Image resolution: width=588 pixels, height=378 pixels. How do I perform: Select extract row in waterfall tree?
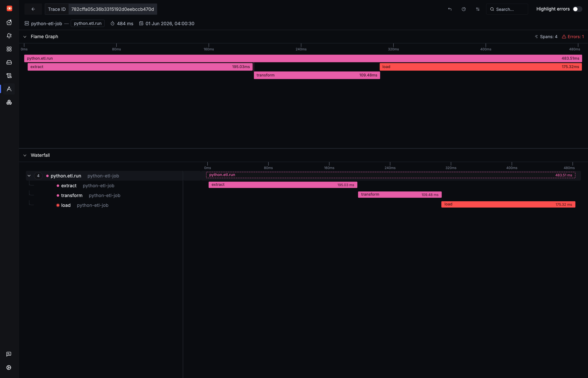(x=104, y=185)
